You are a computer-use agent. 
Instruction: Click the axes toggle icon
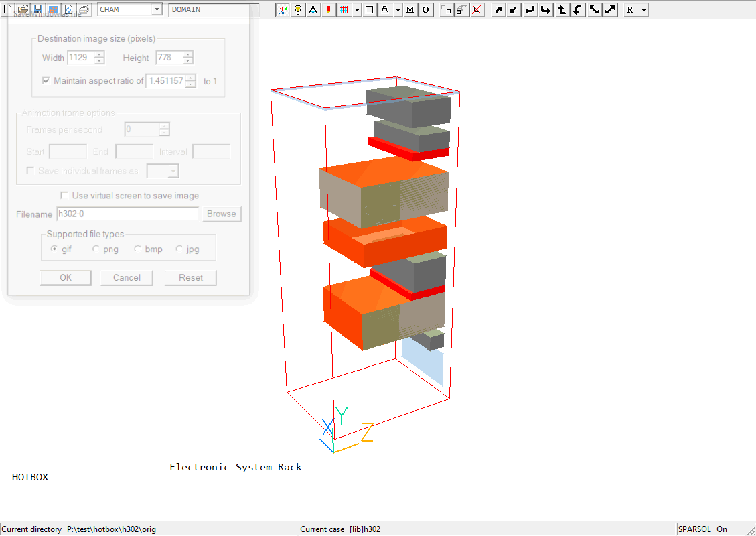[283, 10]
